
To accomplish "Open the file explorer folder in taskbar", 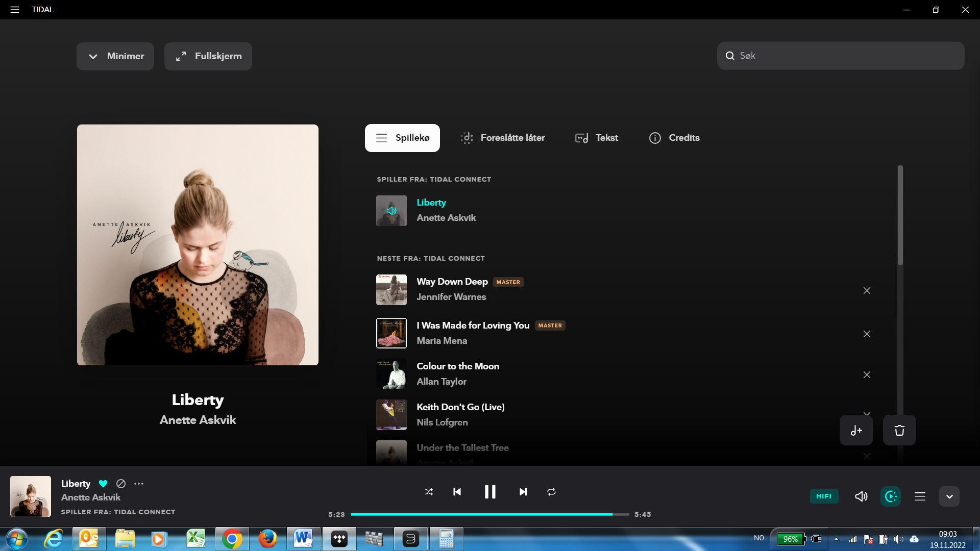I will point(125,539).
